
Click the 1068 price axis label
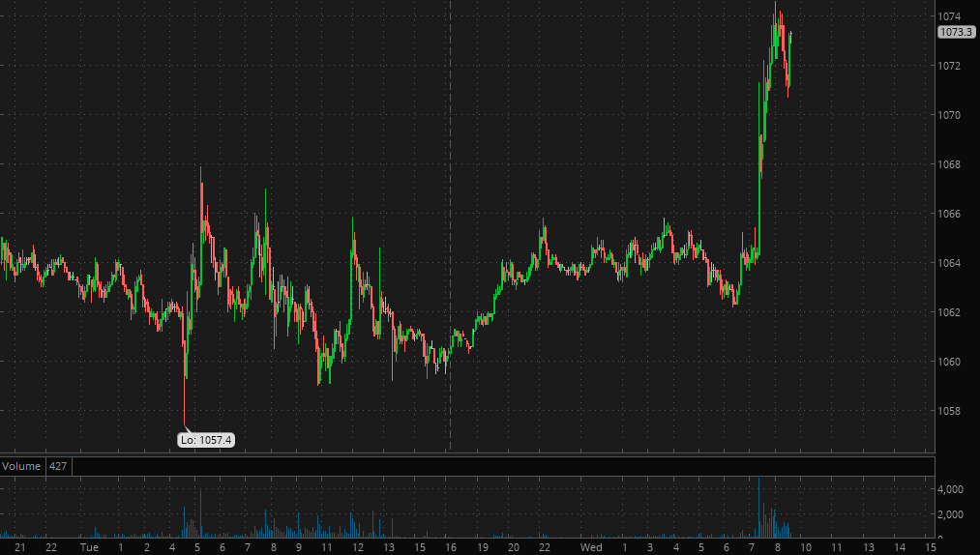949,164
